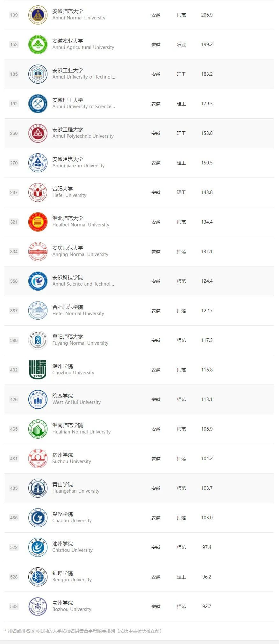Click the Anhui Normal University logo
279x644 pixels.
click(x=38, y=15)
